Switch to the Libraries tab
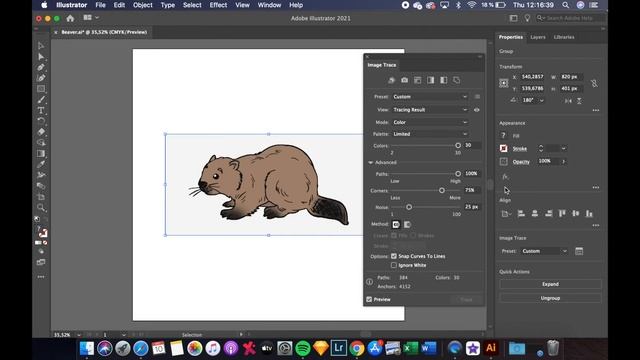 pyautogui.click(x=564, y=37)
